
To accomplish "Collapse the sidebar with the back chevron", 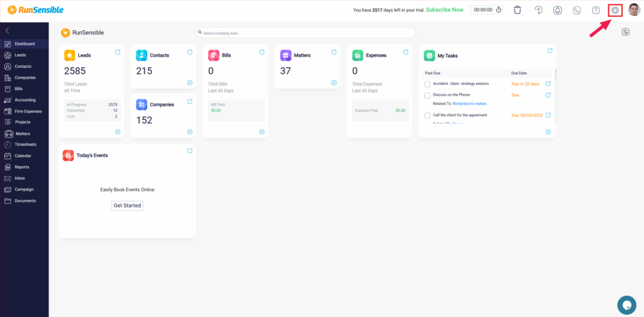I will pos(8,31).
